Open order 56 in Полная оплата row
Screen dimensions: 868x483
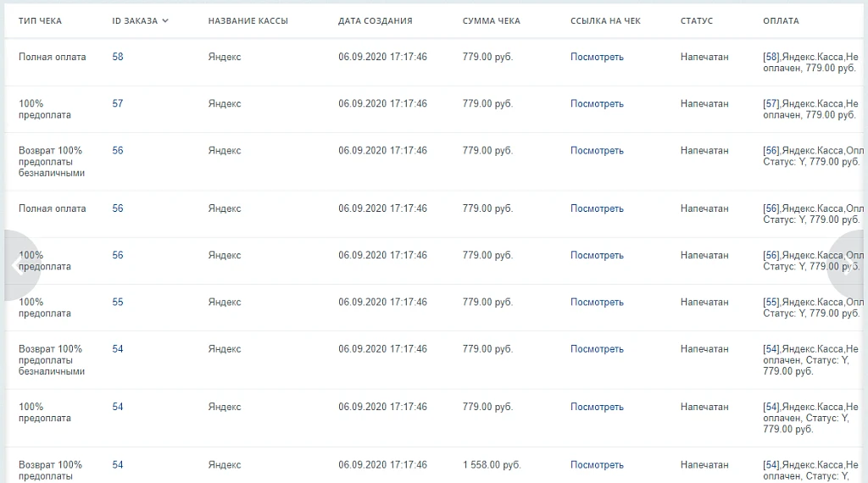117,208
